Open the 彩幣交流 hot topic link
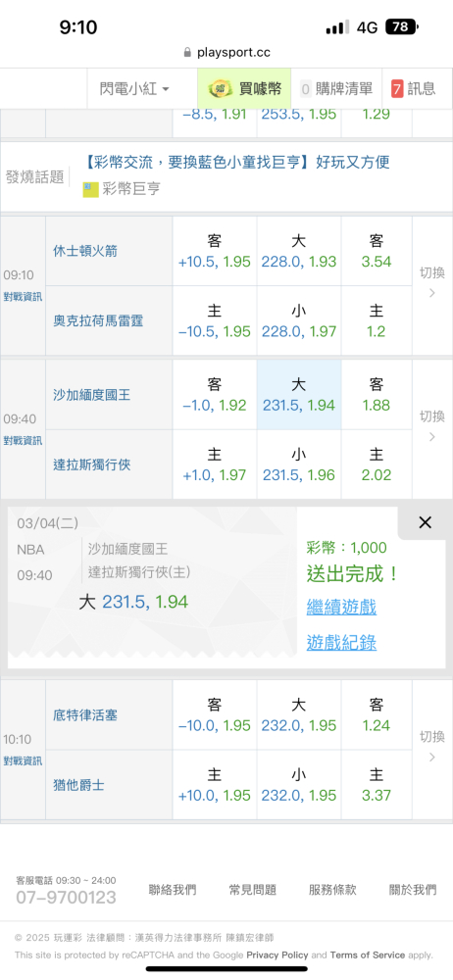 point(236,162)
